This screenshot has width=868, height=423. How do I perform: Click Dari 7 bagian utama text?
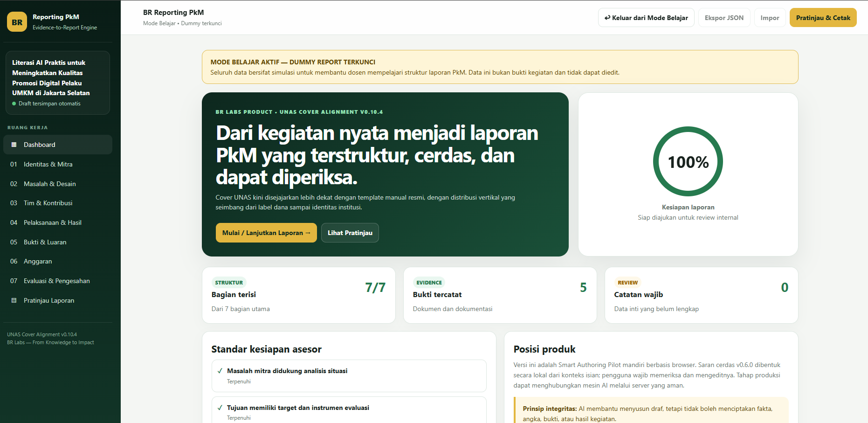[241, 309]
